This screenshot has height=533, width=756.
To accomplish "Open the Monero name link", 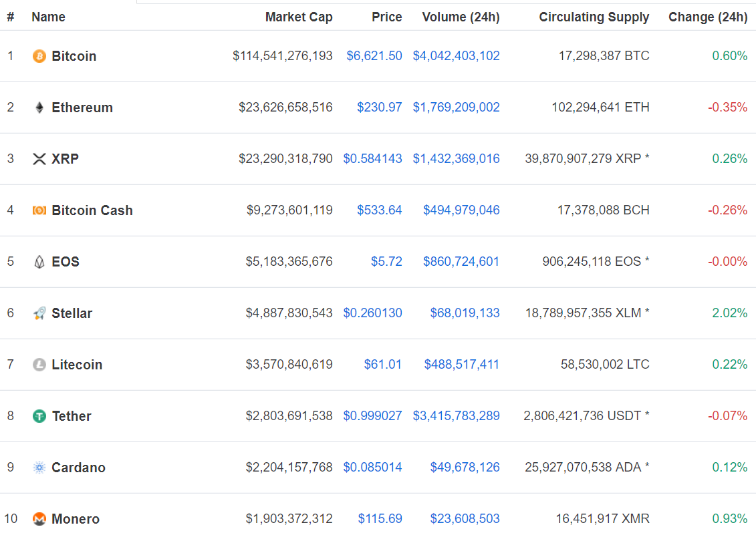I will pos(76,519).
